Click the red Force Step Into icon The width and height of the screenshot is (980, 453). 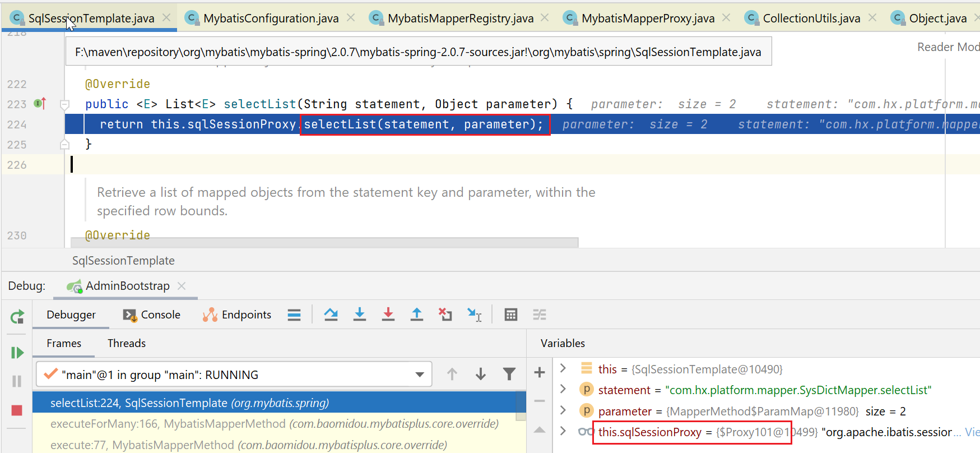pos(388,315)
